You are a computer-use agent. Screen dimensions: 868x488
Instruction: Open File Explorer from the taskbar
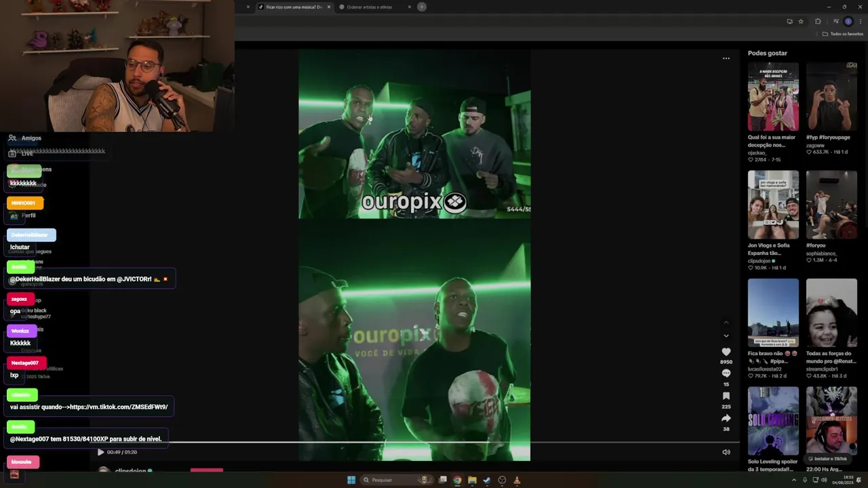[x=473, y=480]
